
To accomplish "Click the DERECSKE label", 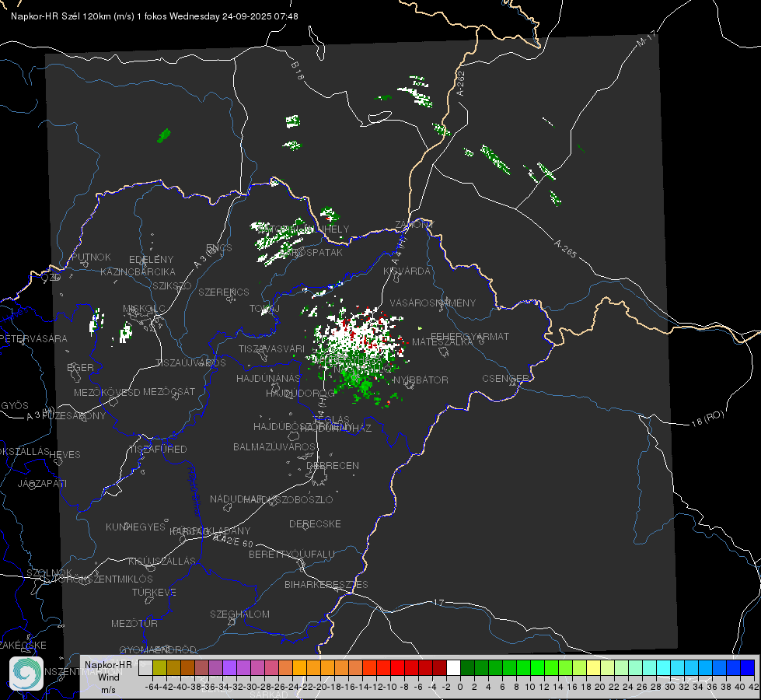I will [315, 523].
